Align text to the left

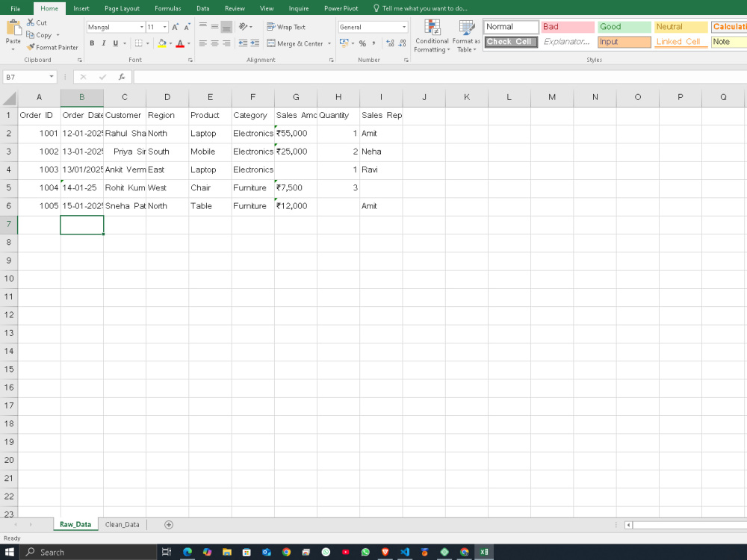click(x=203, y=43)
